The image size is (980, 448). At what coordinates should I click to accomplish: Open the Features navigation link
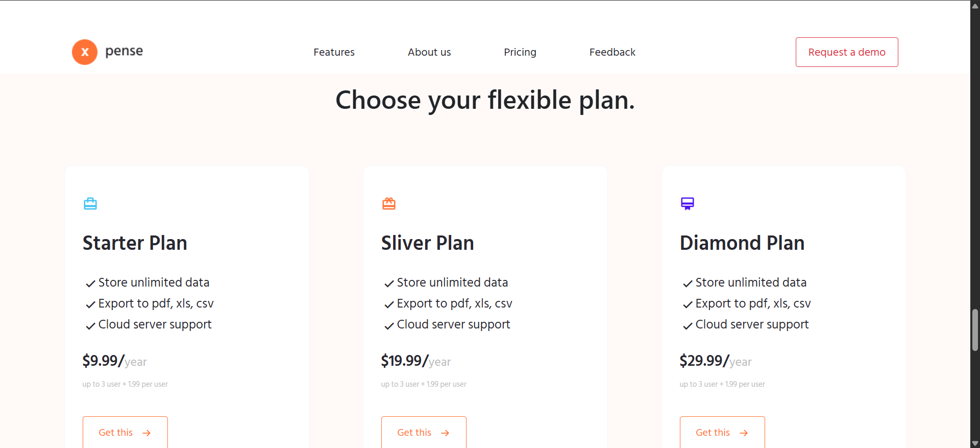tap(334, 52)
